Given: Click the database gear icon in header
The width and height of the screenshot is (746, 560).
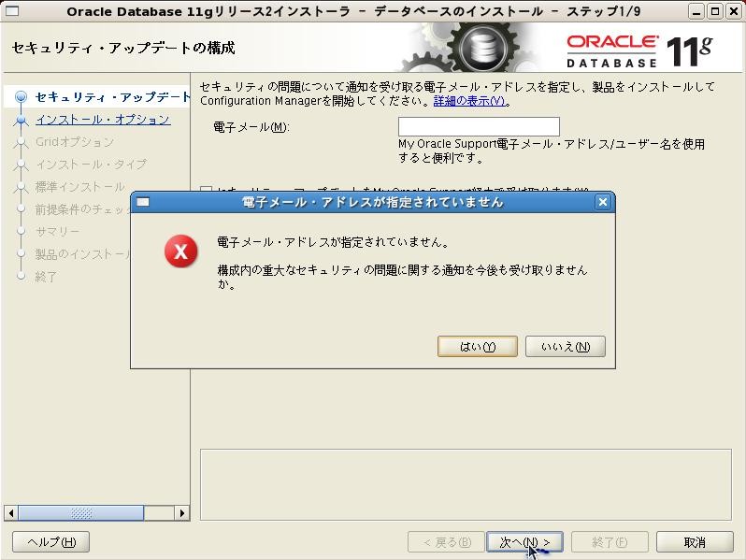Looking at the screenshot, I should click(x=483, y=48).
